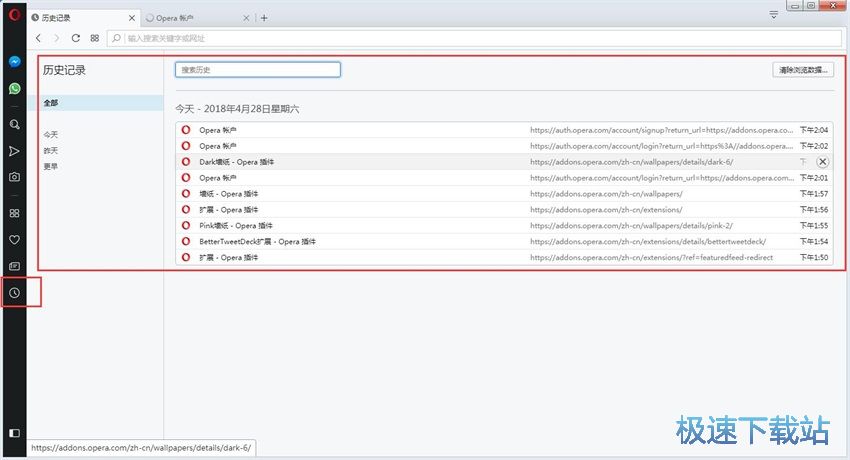Minimize the Opera window
Image resolution: width=850 pixels, height=460 pixels.
(795, 5)
